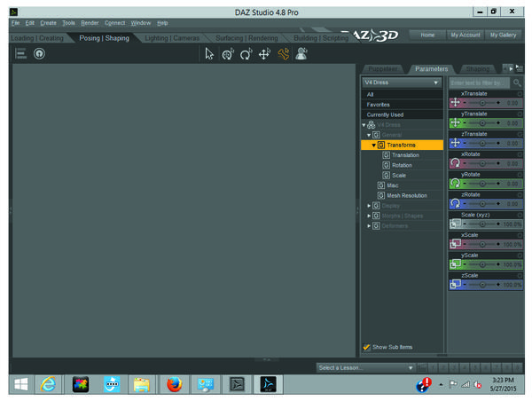Viewport: 532px width, 401px height.
Task: Click the yRotate slider handle
Action: click(x=482, y=184)
